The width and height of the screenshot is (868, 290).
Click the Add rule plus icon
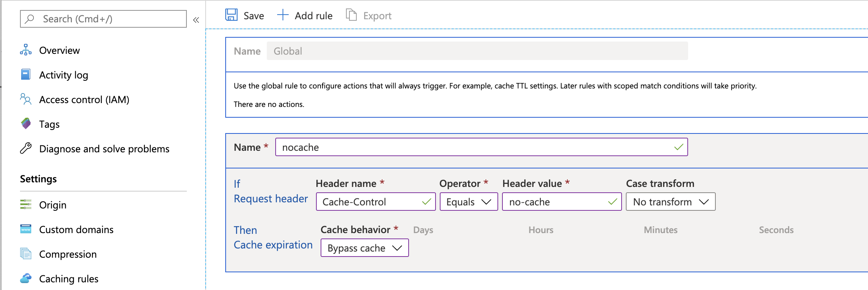[x=283, y=15]
